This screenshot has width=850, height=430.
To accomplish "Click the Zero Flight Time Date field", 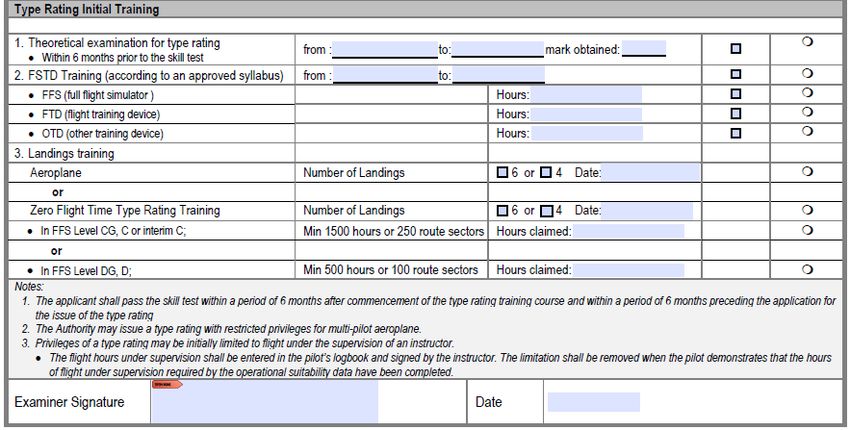I will coord(647,210).
